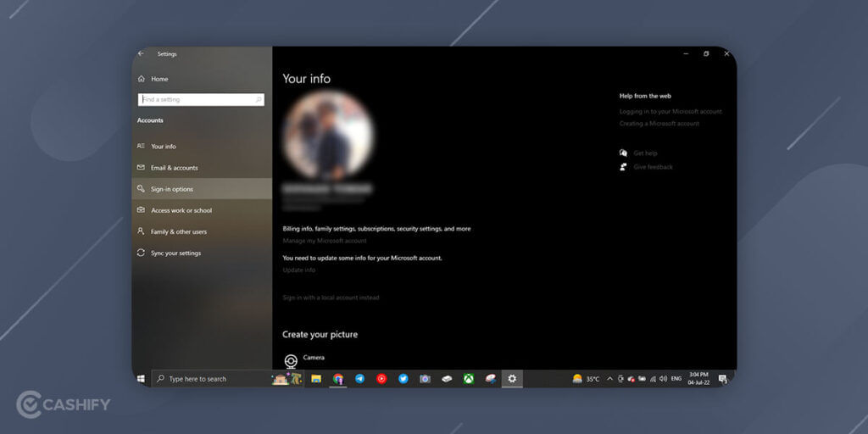This screenshot has height=434, width=868.
Task: Open Google Chrome from the taskbar
Action: pyautogui.click(x=337, y=379)
